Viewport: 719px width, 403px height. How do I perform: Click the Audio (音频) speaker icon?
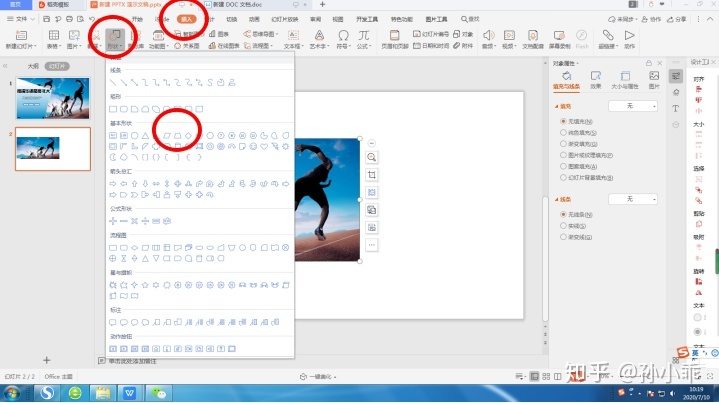click(x=488, y=35)
